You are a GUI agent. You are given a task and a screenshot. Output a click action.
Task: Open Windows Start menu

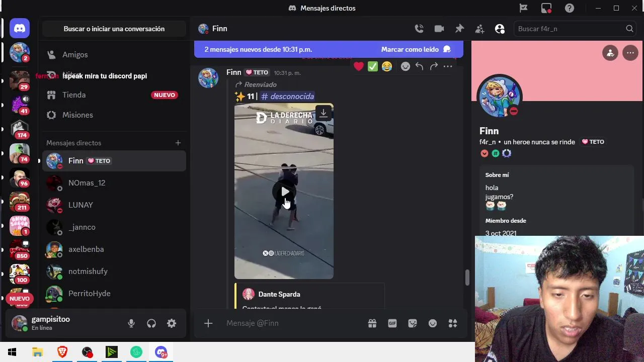pos(12,352)
